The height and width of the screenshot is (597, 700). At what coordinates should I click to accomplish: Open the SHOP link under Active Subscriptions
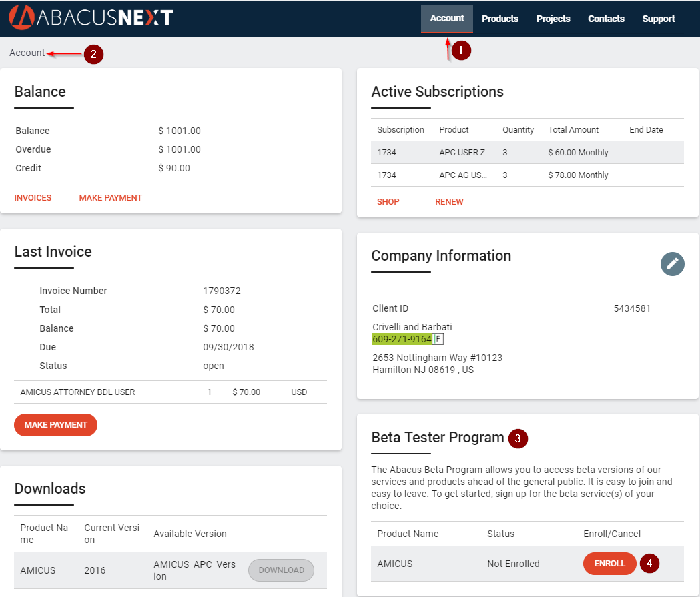pos(388,201)
